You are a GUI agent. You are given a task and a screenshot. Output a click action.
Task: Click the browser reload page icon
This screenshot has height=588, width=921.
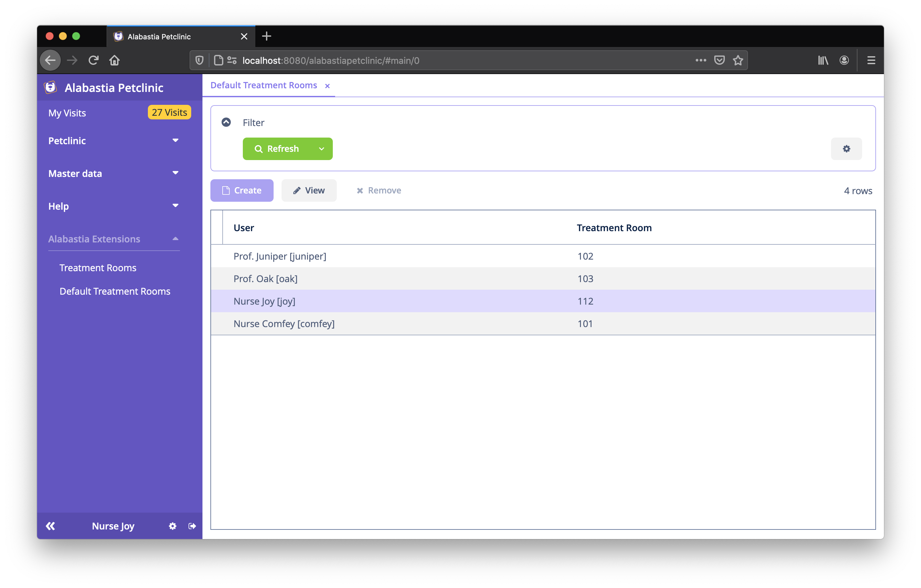94,61
